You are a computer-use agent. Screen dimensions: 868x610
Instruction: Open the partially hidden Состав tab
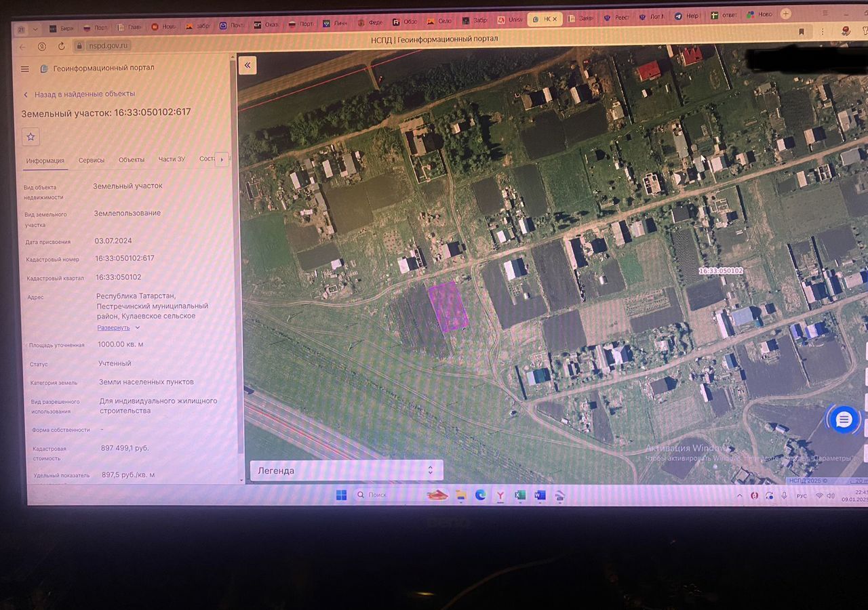click(206, 159)
